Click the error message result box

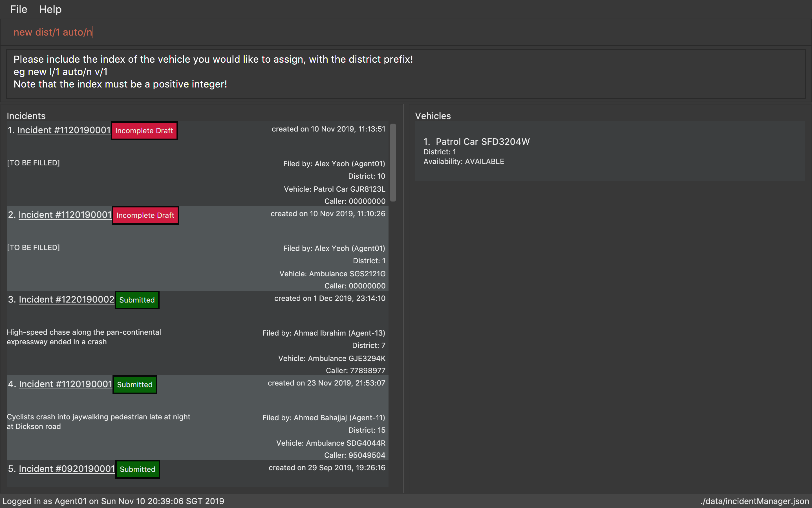406,74
